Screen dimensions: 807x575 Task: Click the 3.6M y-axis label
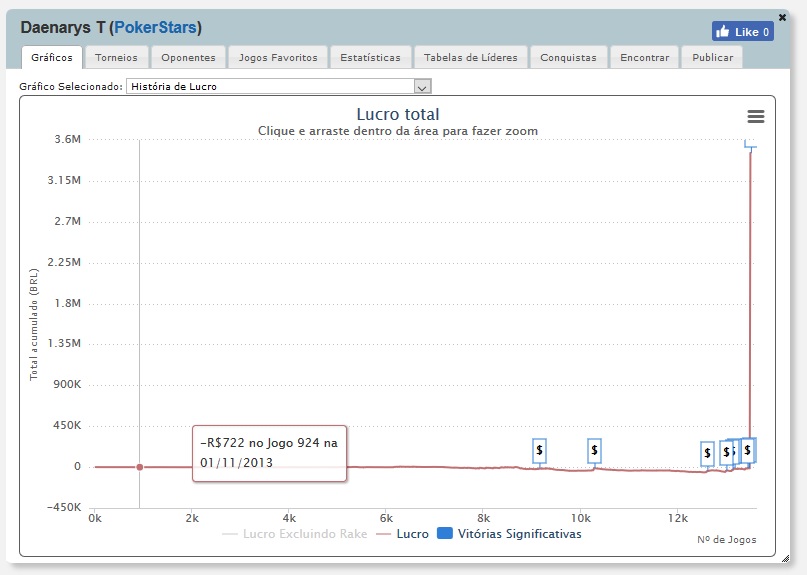tap(68, 139)
